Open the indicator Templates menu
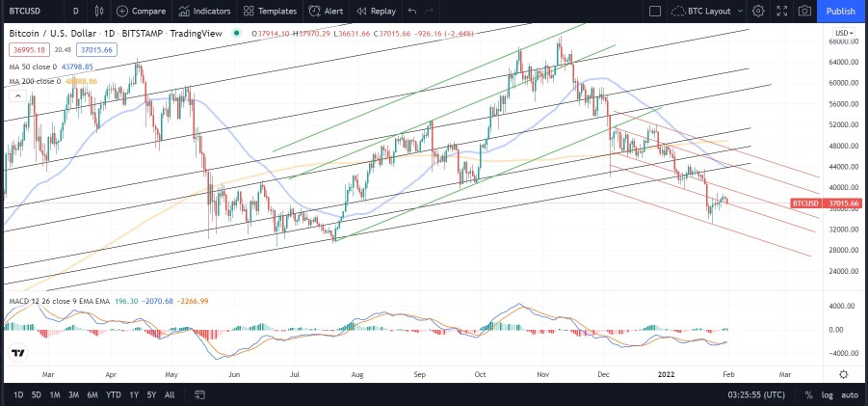 [x=270, y=11]
